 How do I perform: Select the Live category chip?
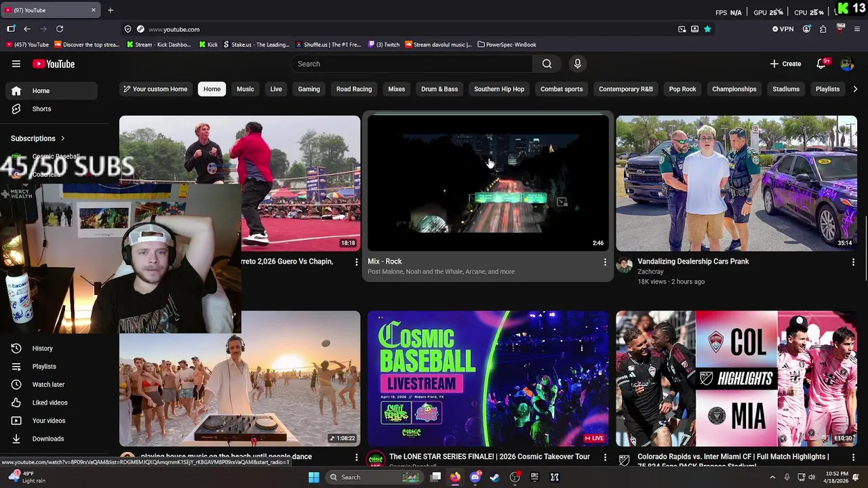[276, 89]
